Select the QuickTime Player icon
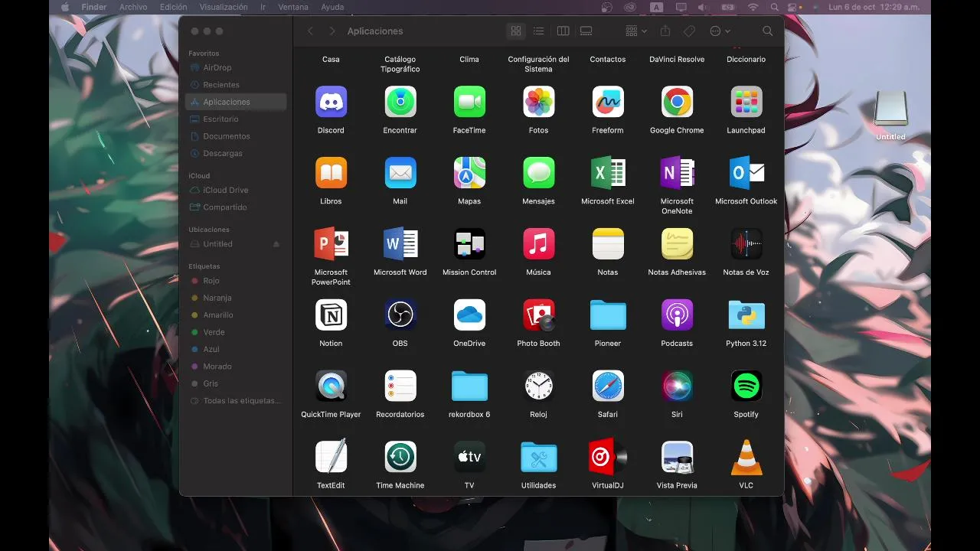This screenshot has width=980, height=551. [x=331, y=386]
